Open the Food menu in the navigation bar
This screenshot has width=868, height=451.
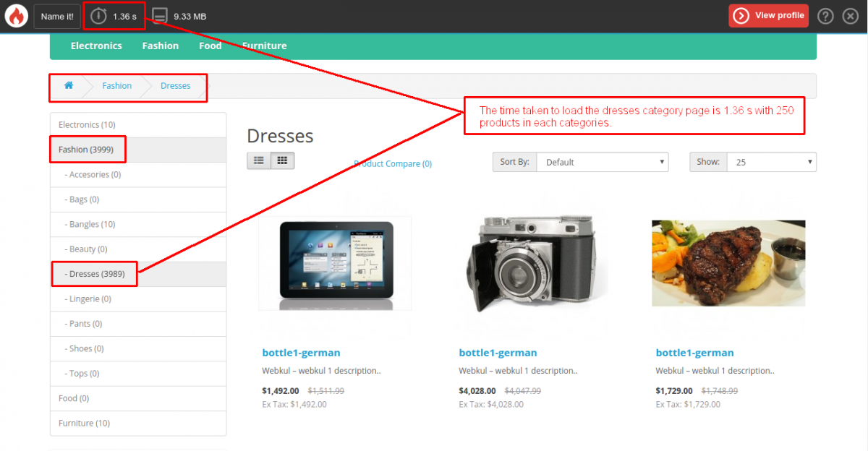pos(210,45)
